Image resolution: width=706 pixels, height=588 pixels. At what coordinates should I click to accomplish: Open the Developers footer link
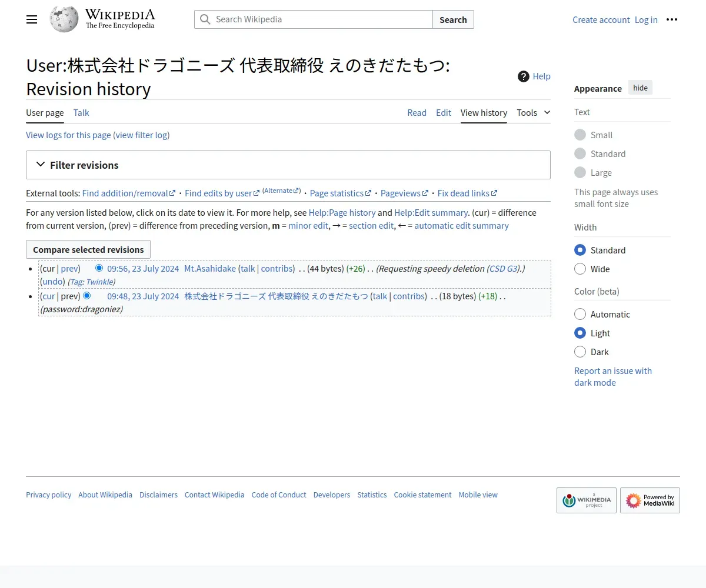click(x=332, y=495)
